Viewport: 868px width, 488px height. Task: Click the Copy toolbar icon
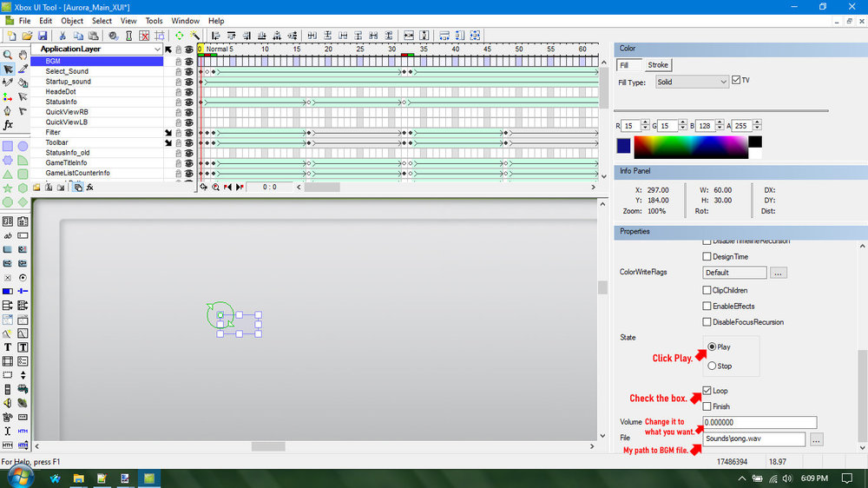pyautogui.click(x=78, y=36)
